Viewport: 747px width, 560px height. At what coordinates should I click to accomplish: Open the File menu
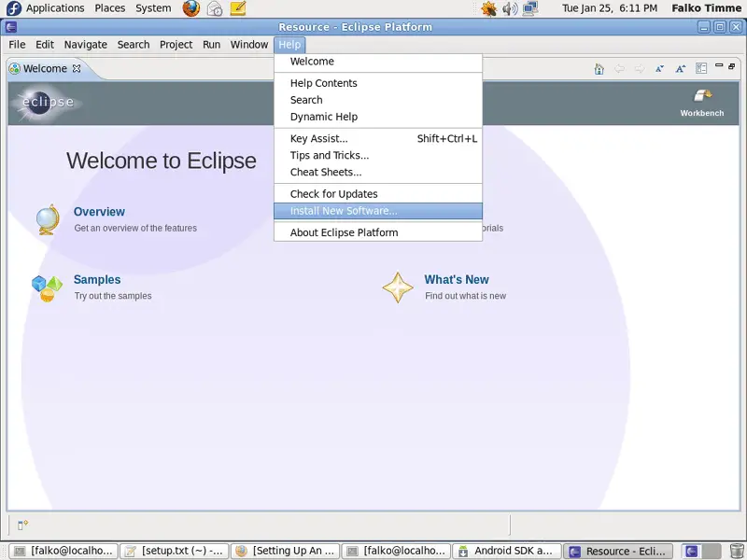tap(17, 44)
